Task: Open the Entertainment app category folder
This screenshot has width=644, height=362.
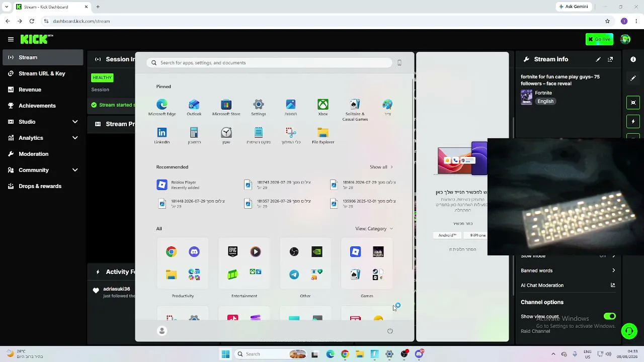Action: tap(244, 263)
